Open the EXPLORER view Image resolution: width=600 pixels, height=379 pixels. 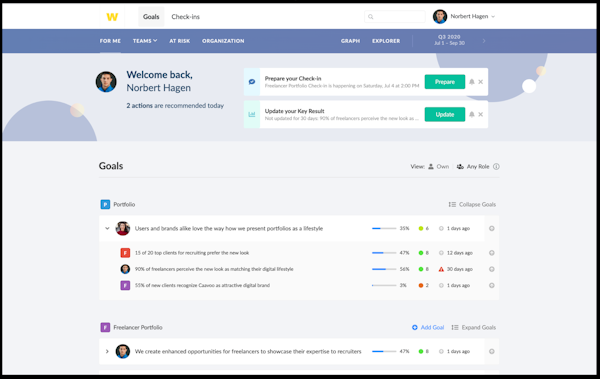[386, 41]
